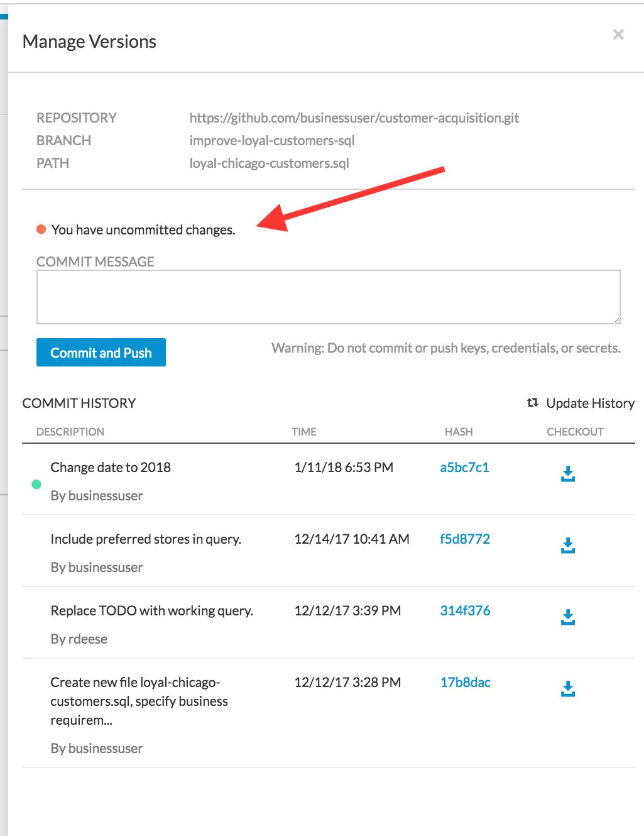Open commit hash f5d8772 link

pos(464,539)
